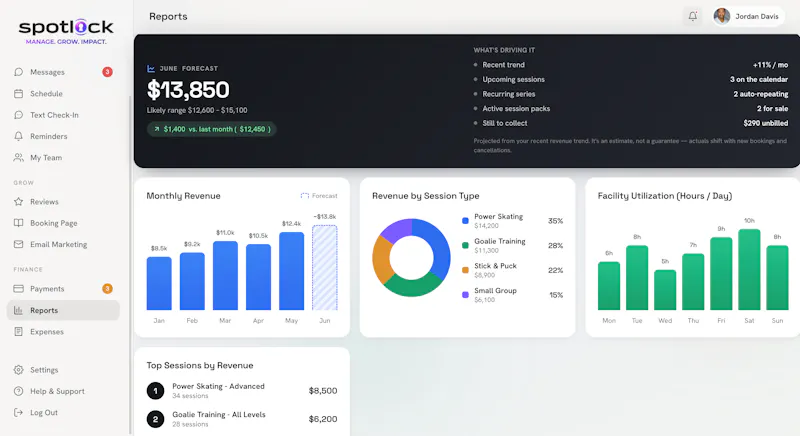Click the striped Jun forecast bar
This screenshot has height=436, width=800.
click(324, 268)
